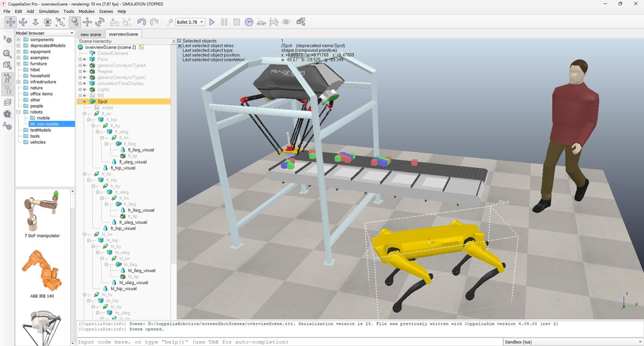Open user settings icon in left sidebar

click(x=8, y=127)
